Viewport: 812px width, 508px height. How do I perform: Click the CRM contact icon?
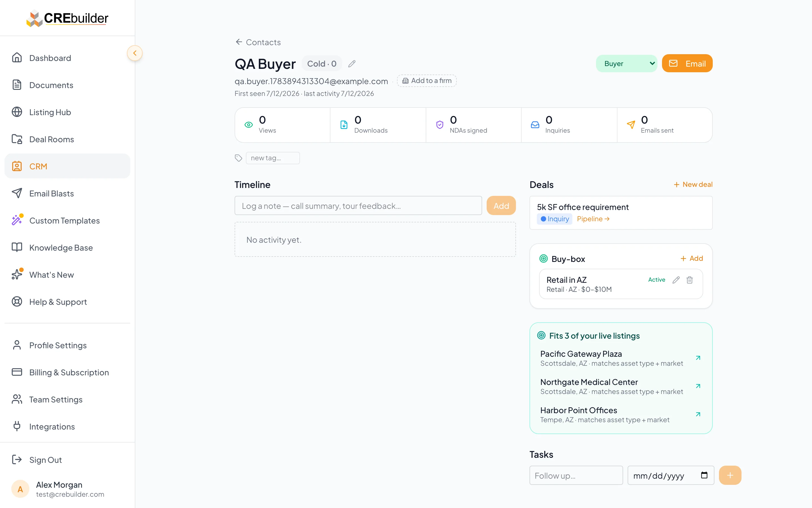[17, 166]
